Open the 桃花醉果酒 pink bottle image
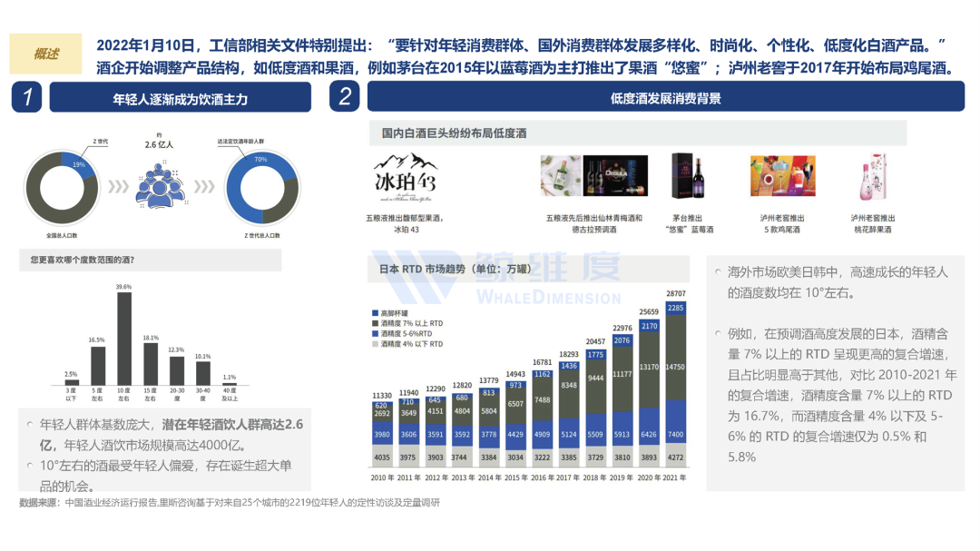 tap(873, 177)
